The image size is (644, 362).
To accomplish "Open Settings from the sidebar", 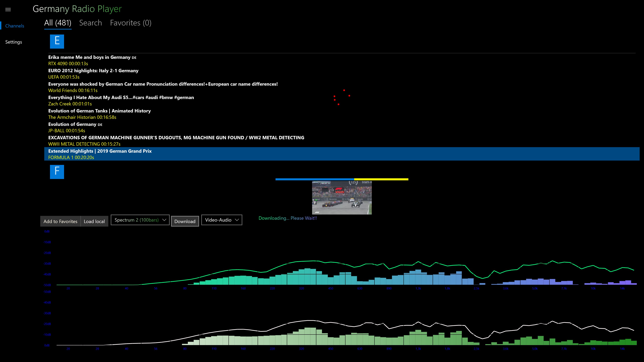I will 13,42.
